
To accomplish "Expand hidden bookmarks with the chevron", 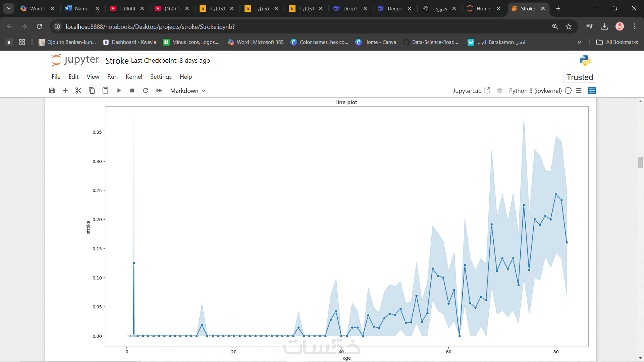I will tap(579, 42).
